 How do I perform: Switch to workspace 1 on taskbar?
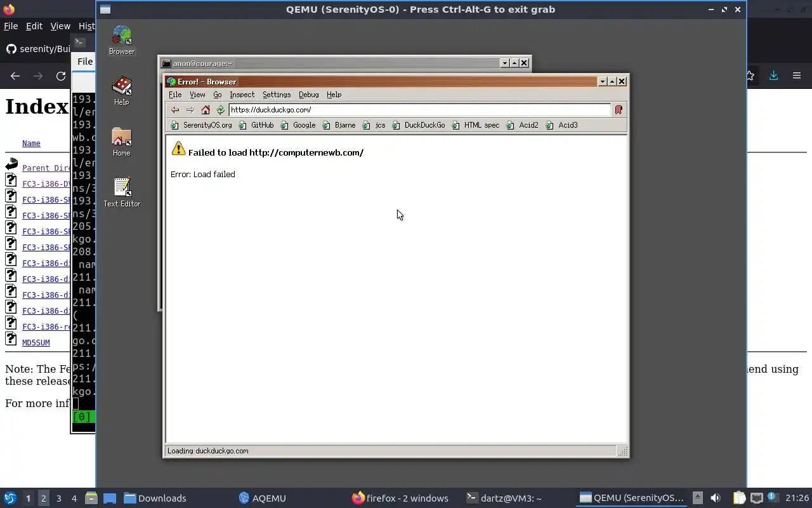pyautogui.click(x=28, y=498)
